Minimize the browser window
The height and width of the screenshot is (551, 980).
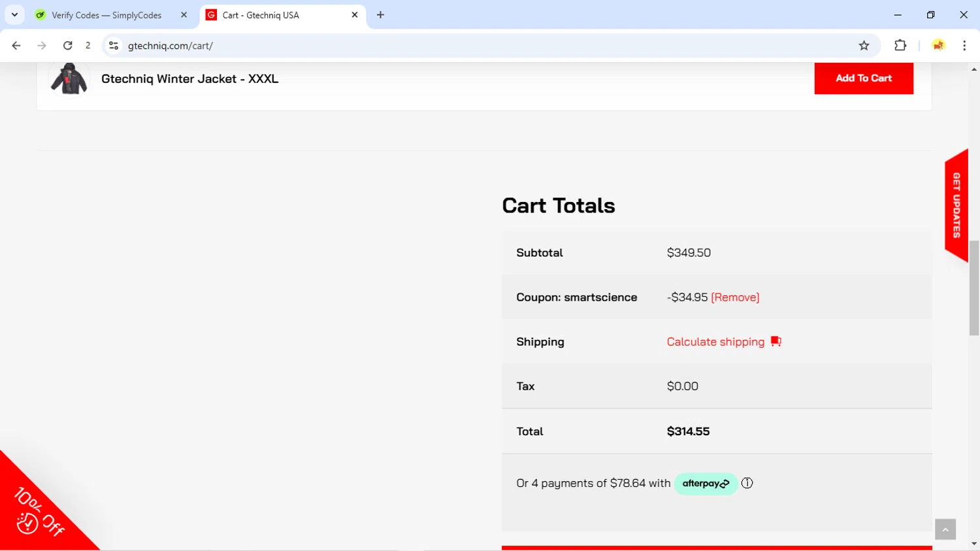coord(898,15)
